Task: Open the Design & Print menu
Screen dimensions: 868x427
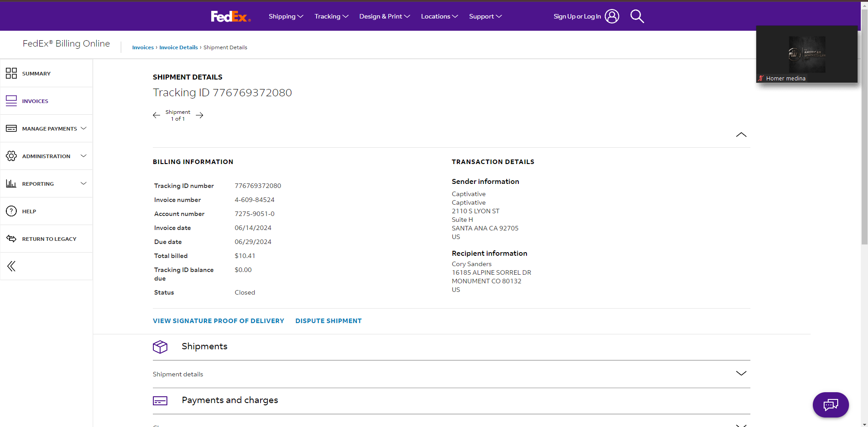Action: [x=384, y=16]
